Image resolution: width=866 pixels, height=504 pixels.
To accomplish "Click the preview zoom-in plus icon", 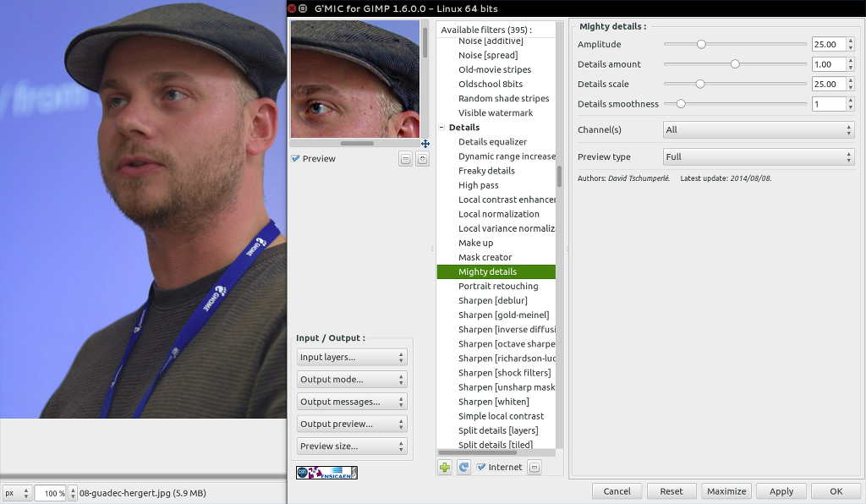I will point(422,159).
